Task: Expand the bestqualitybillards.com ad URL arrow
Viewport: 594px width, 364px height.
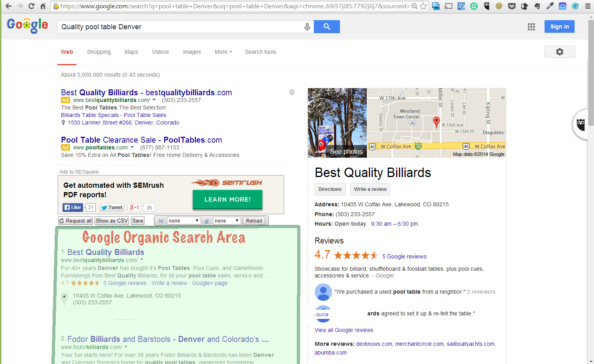Action: click(x=154, y=100)
